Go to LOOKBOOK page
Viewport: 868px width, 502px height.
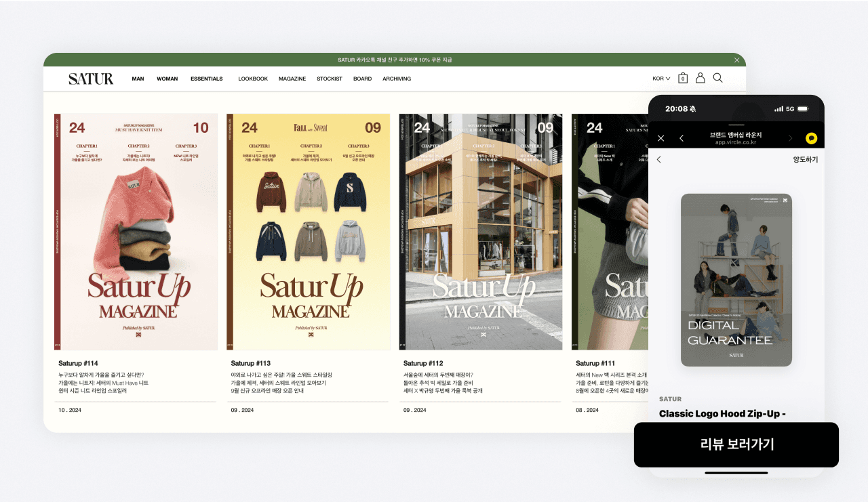coord(253,79)
